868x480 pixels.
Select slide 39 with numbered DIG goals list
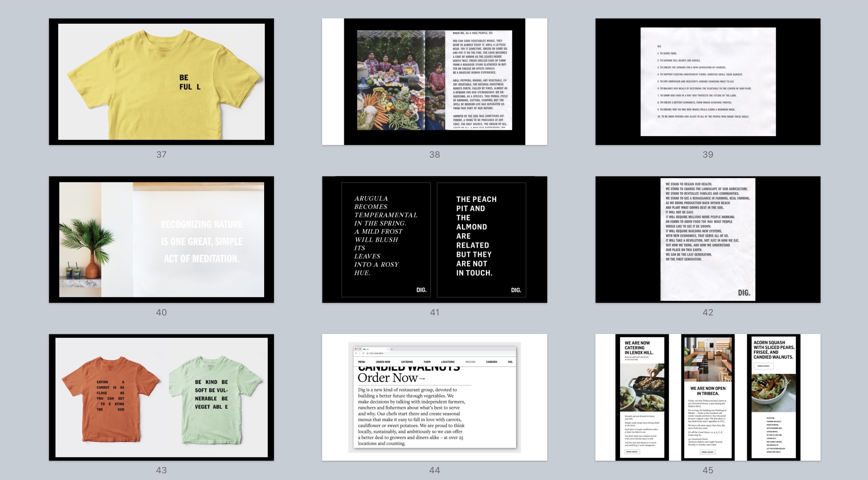[x=708, y=82]
